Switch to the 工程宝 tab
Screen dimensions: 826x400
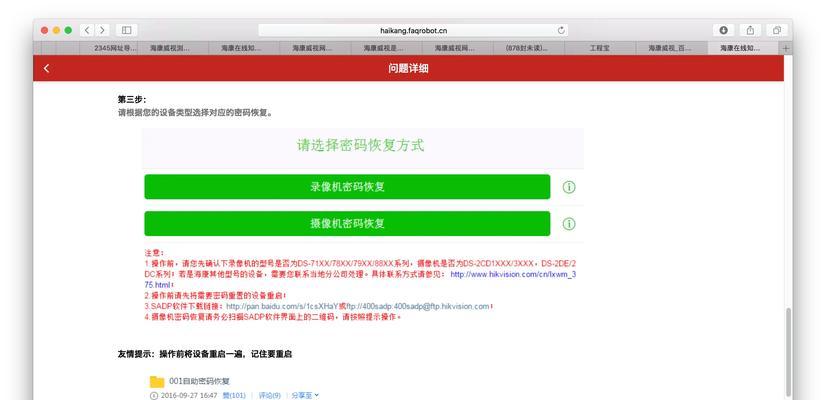(x=599, y=48)
